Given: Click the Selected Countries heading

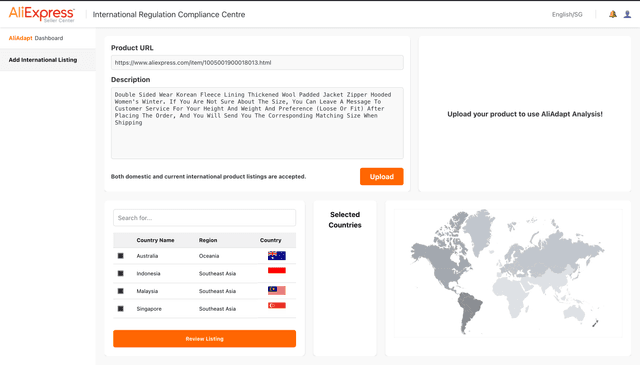Looking at the screenshot, I should click(x=345, y=220).
